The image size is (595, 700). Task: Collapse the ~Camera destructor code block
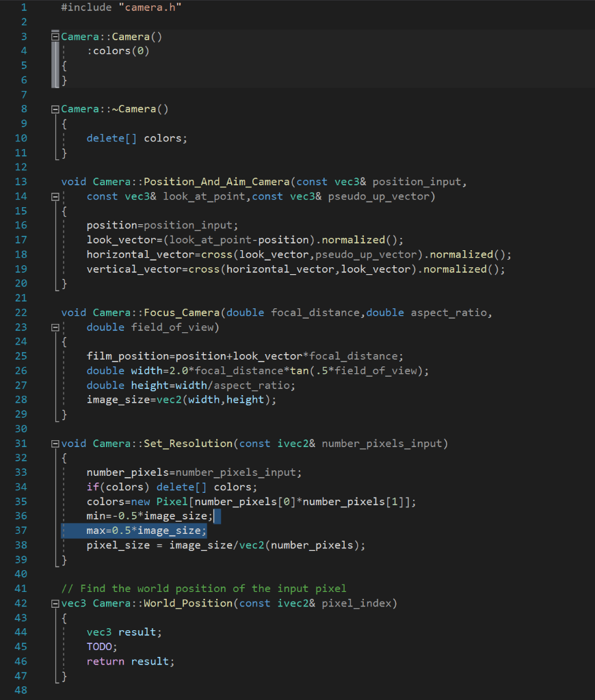(x=55, y=109)
